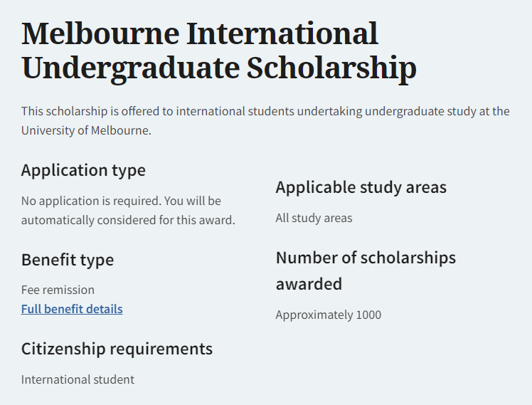This screenshot has height=405, width=532.
Task: Click the 'No application is required' text
Action: coord(121,201)
